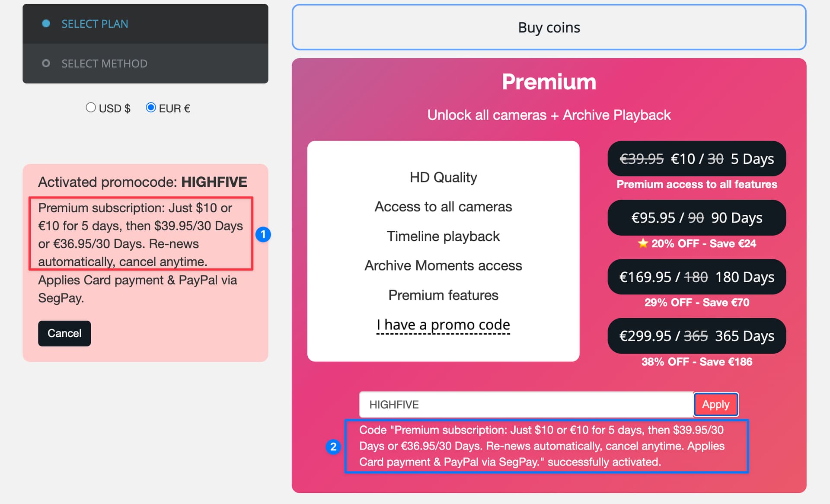Click the blue bullet beside Select Plan
This screenshot has width=830, height=504.
(x=46, y=23)
